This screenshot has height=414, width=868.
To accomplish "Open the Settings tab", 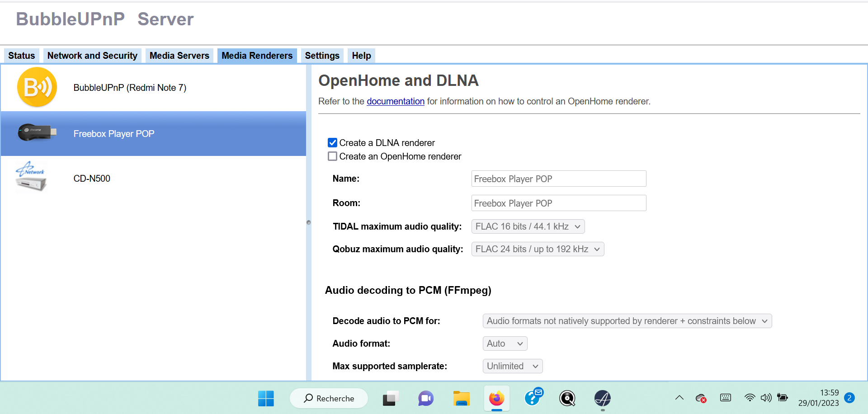I will [322, 56].
